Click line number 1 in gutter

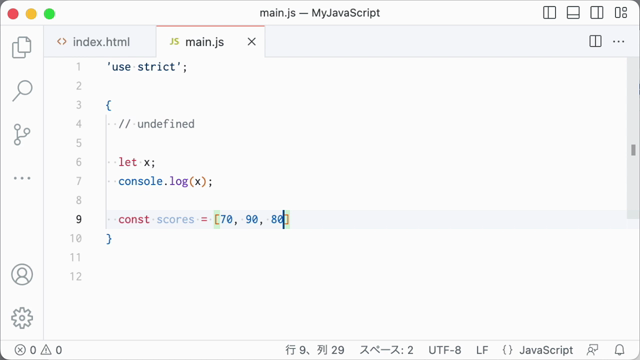[x=78, y=67]
